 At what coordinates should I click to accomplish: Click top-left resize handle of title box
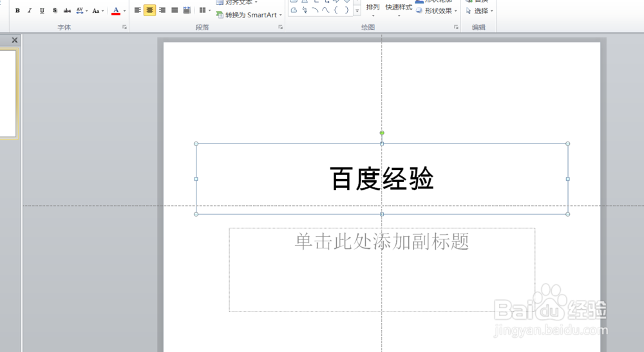pyautogui.click(x=196, y=144)
